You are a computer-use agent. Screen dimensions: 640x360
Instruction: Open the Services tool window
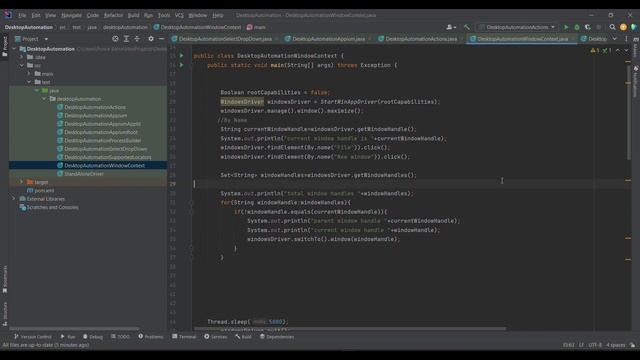[x=216, y=337]
